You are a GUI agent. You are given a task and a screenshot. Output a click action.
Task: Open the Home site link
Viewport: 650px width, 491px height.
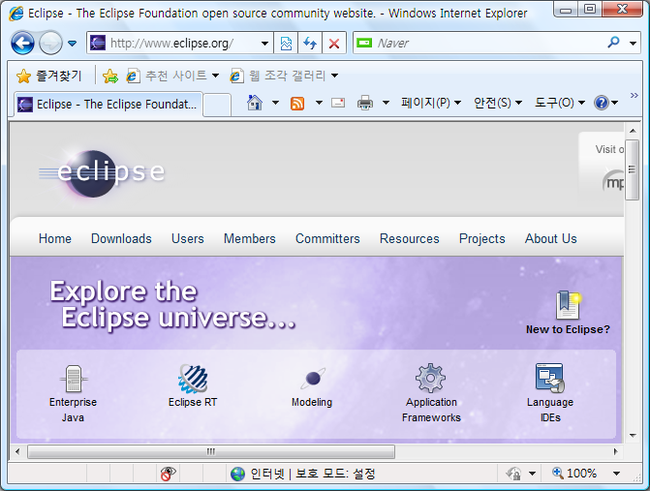(x=55, y=239)
